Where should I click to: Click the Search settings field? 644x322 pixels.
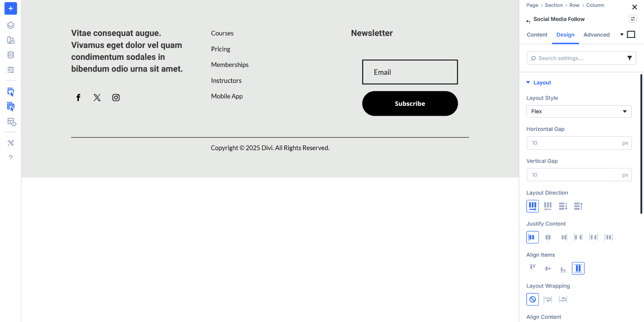click(x=572, y=58)
